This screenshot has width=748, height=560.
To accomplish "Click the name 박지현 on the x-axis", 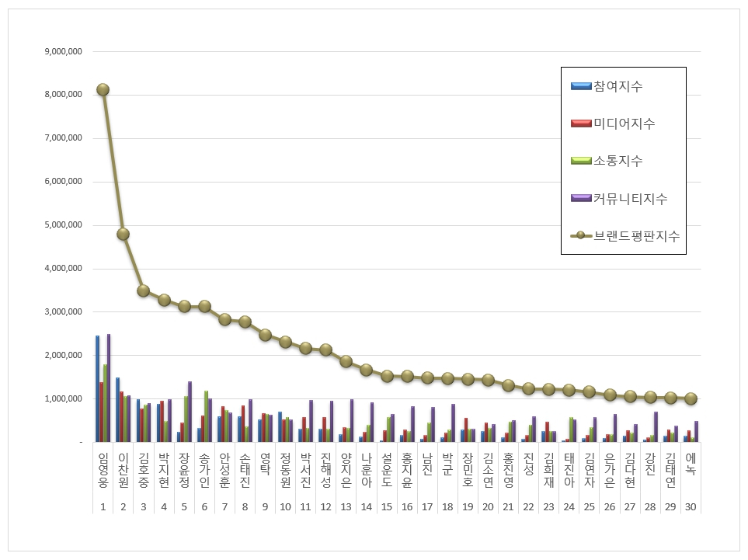I will (x=164, y=471).
